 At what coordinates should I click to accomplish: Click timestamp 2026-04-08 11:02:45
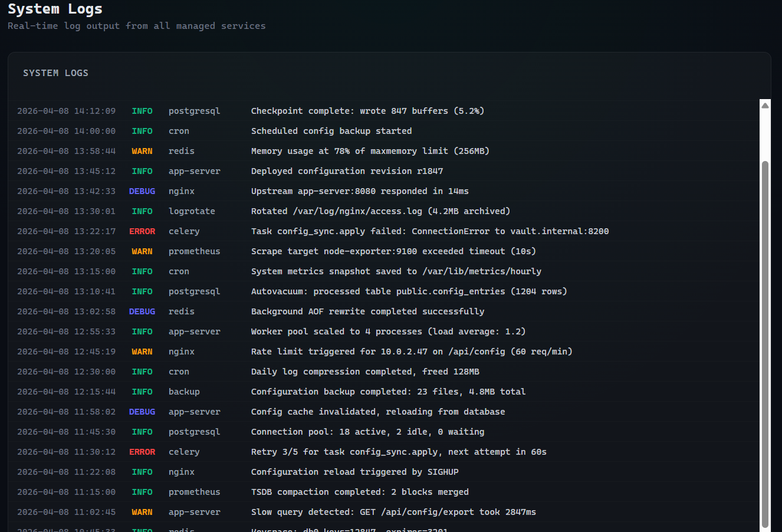pyautogui.click(x=66, y=512)
